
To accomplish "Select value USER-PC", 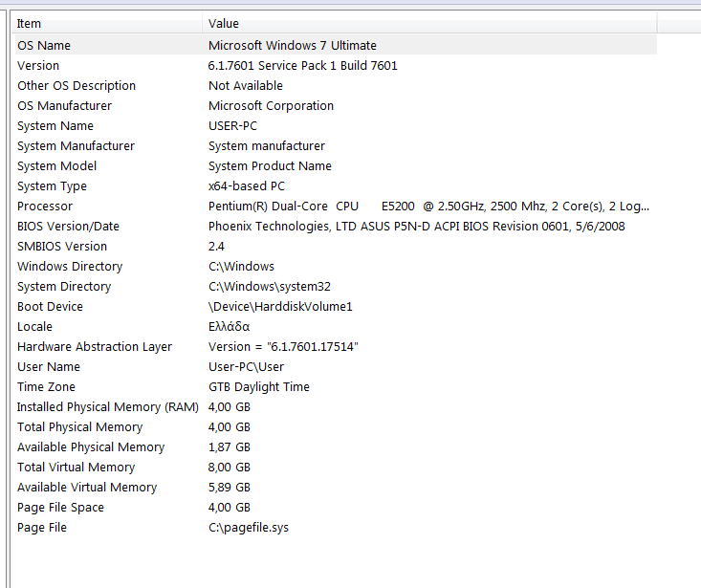I will (232, 126).
